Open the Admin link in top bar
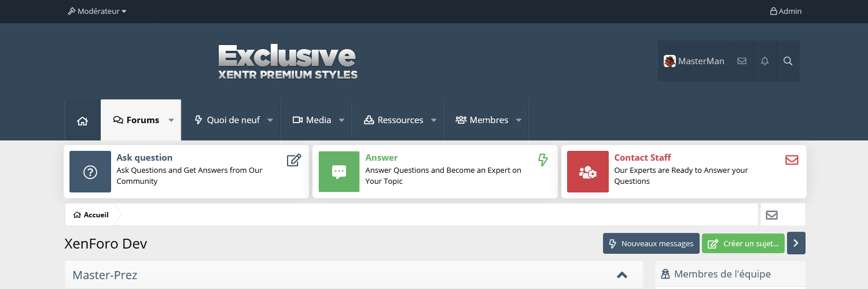 coord(785,11)
